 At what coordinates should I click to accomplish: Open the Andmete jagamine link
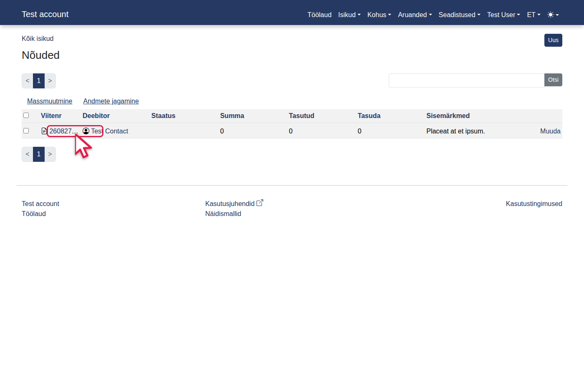[111, 101]
